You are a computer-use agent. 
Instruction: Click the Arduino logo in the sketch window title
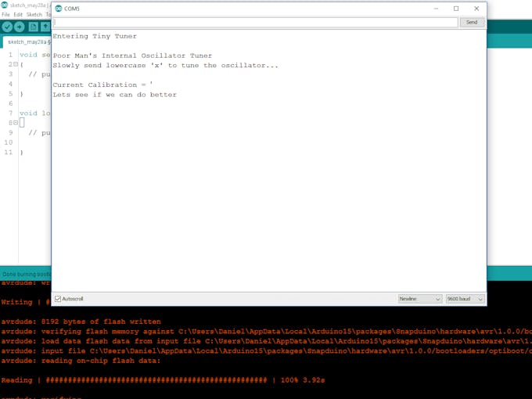tap(4, 5)
